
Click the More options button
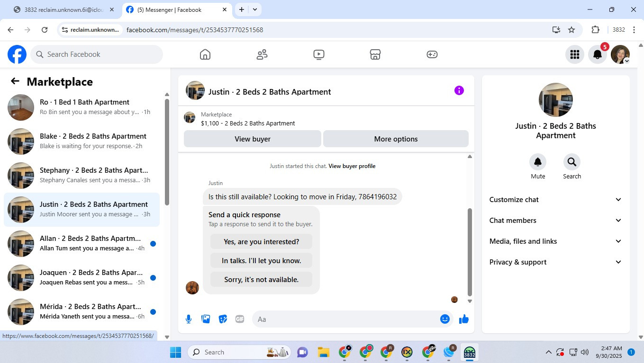point(396,139)
